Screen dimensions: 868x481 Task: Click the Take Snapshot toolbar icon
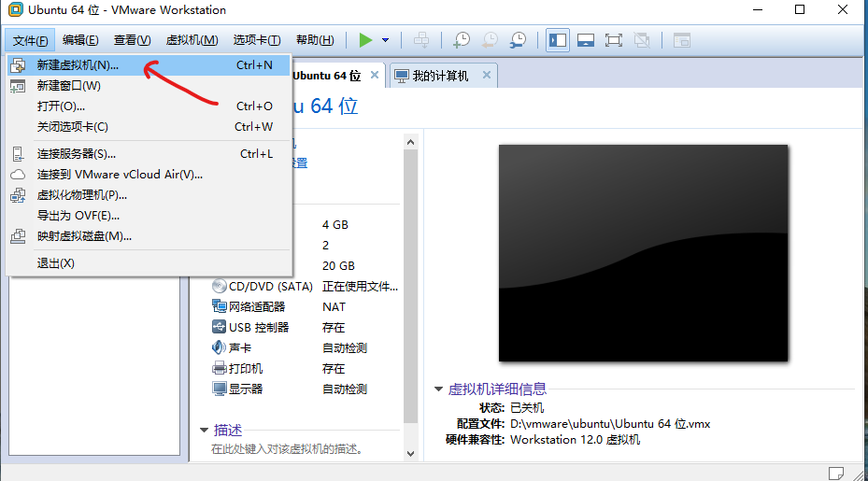click(x=462, y=40)
